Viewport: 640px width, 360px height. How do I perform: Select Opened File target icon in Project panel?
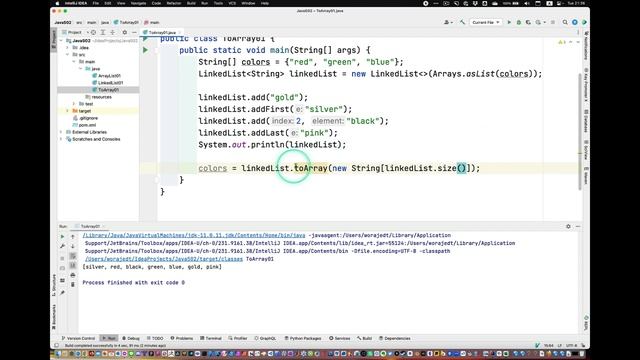[x=93, y=32]
